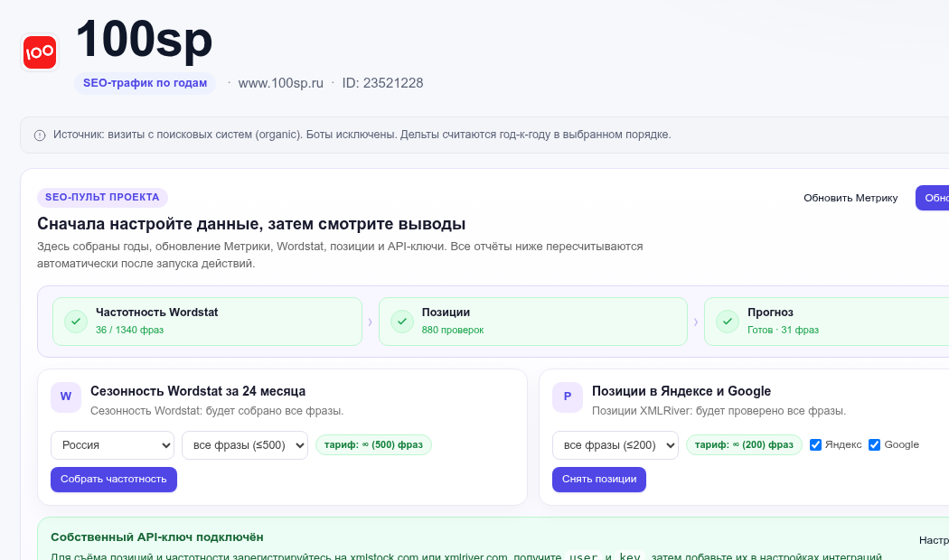Click the Готов · 31 фраз text
949x560 pixels.
pos(784,330)
